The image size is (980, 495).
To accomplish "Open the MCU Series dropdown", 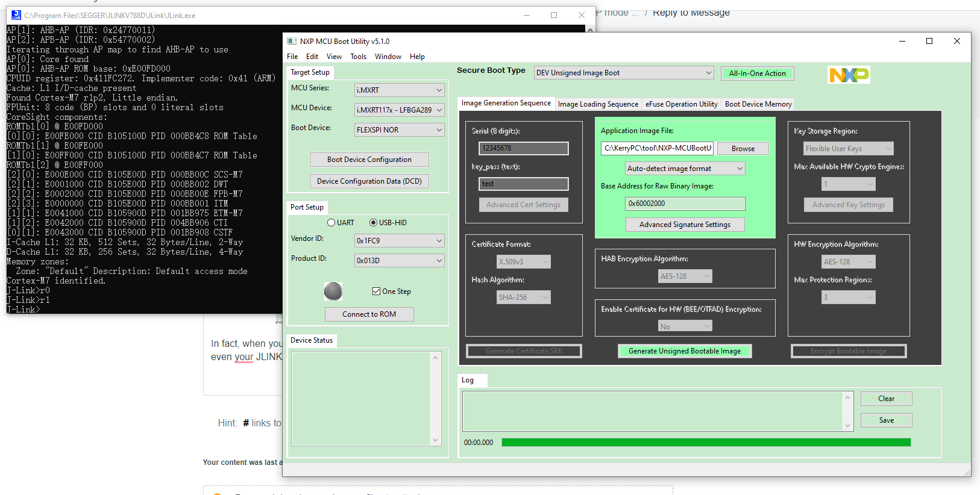I will tap(399, 90).
